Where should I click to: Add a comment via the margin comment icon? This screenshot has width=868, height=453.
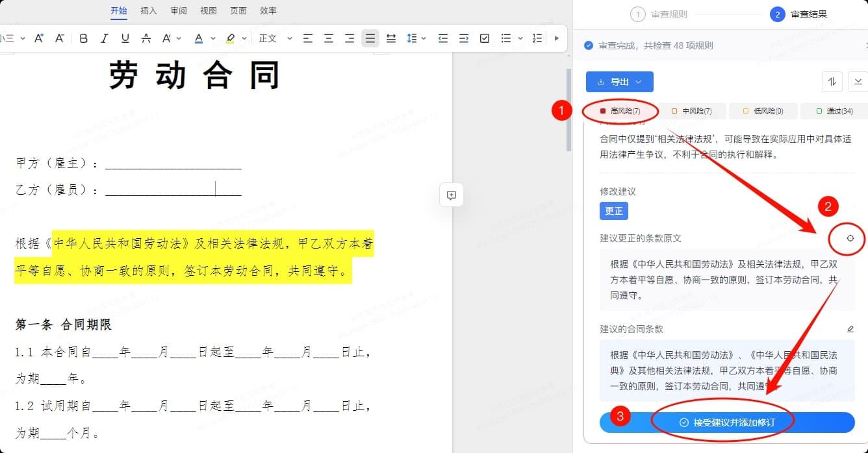451,195
